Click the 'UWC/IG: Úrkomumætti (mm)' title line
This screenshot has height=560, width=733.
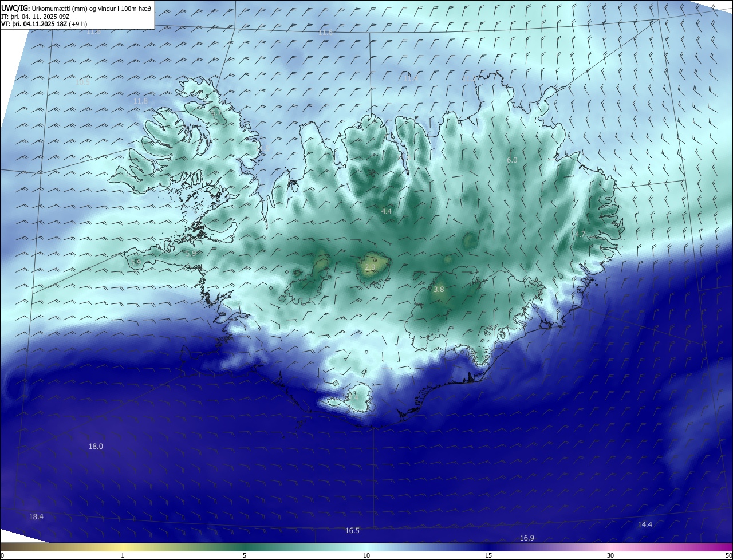pos(76,8)
